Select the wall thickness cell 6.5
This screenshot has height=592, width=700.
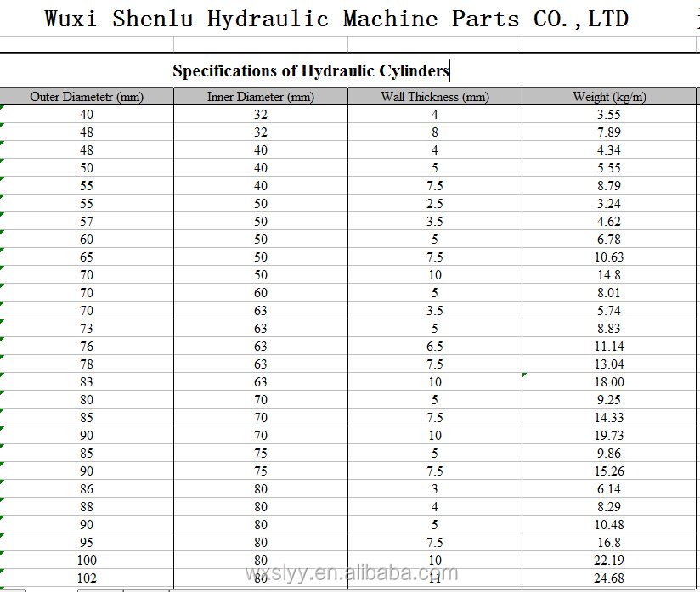click(435, 347)
